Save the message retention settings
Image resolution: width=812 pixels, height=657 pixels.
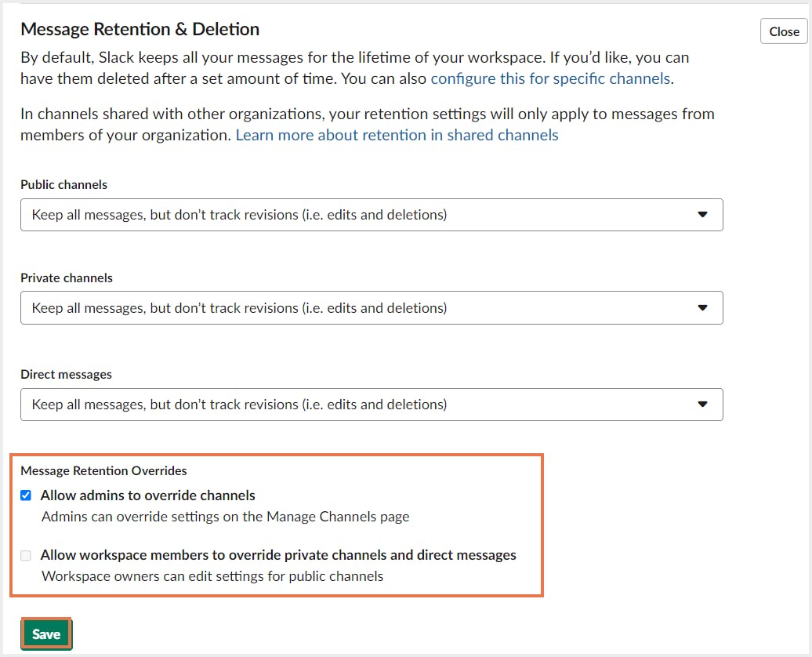click(x=46, y=634)
